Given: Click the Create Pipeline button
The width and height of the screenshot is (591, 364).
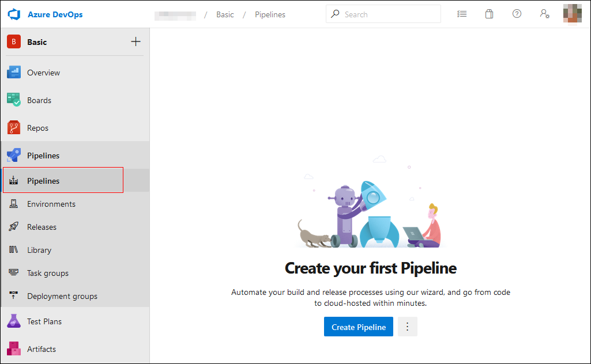Looking at the screenshot, I should click(x=358, y=327).
